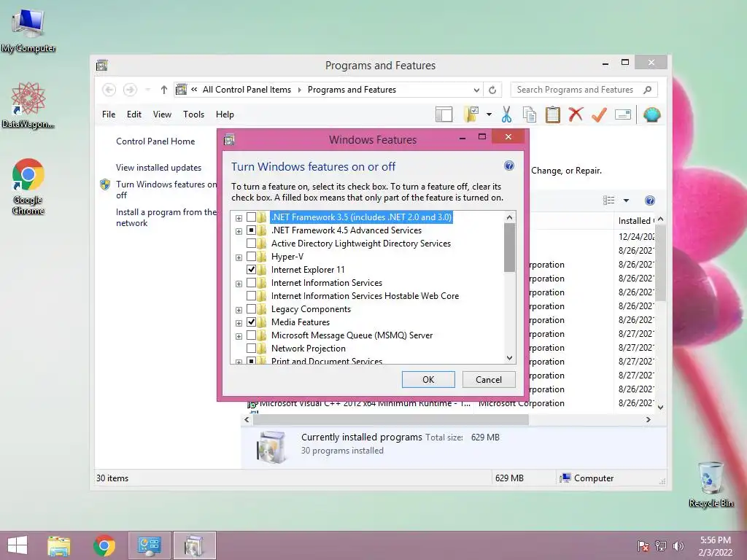Expand Microsoft Message Queue (MSMQ) Server node
The height and width of the screenshot is (560, 747).
coord(239,336)
